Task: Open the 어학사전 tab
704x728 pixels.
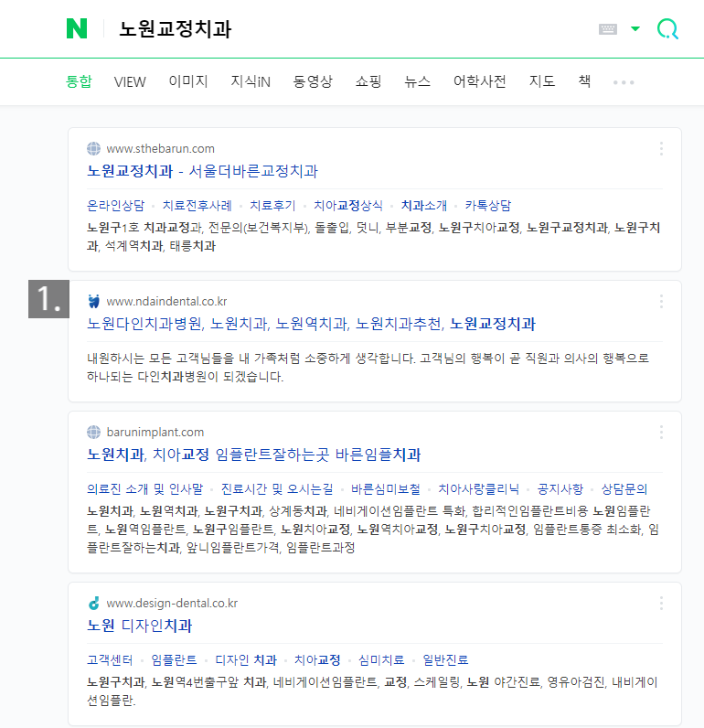Action: pos(479,81)
